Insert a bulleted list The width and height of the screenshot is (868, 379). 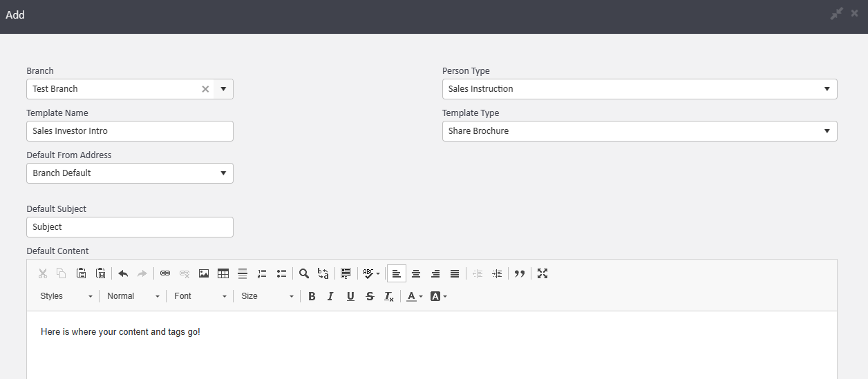(281, 273)
